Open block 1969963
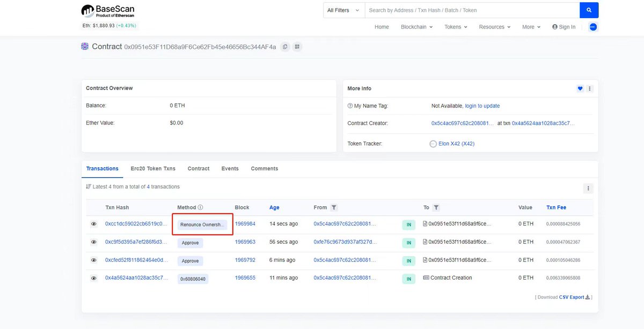 tap(245, 242)
